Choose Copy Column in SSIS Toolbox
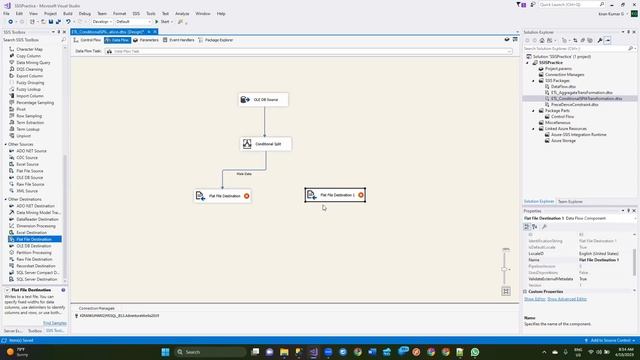 [x=29, y=56]
